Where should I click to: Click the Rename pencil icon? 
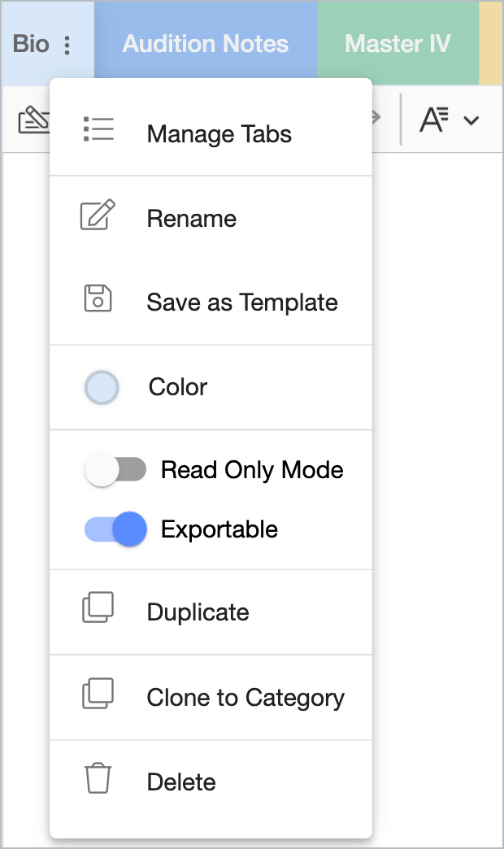click(98, 215)
